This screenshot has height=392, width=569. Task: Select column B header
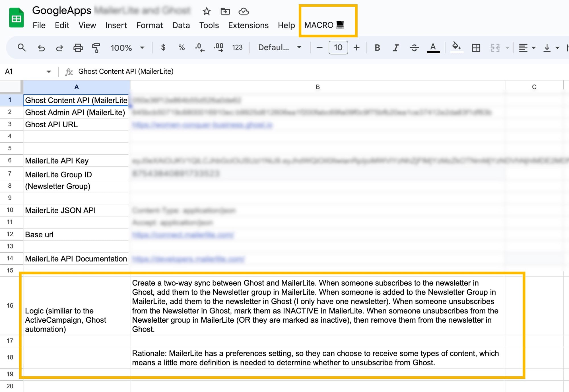point(318,87)
